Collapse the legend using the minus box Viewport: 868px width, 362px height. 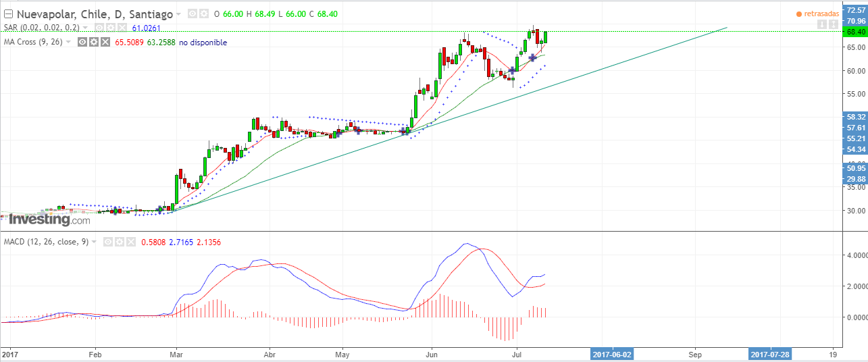pos(8,14)
